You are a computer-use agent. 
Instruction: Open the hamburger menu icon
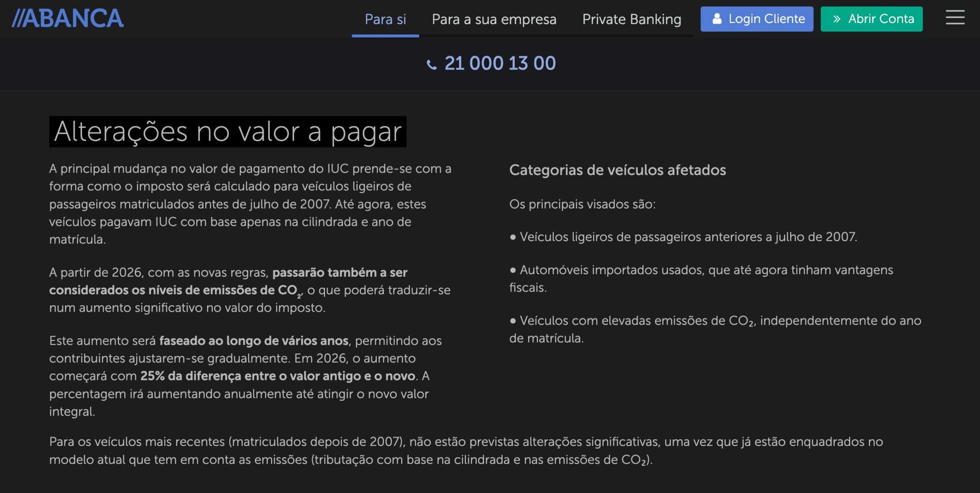point(955,18)
